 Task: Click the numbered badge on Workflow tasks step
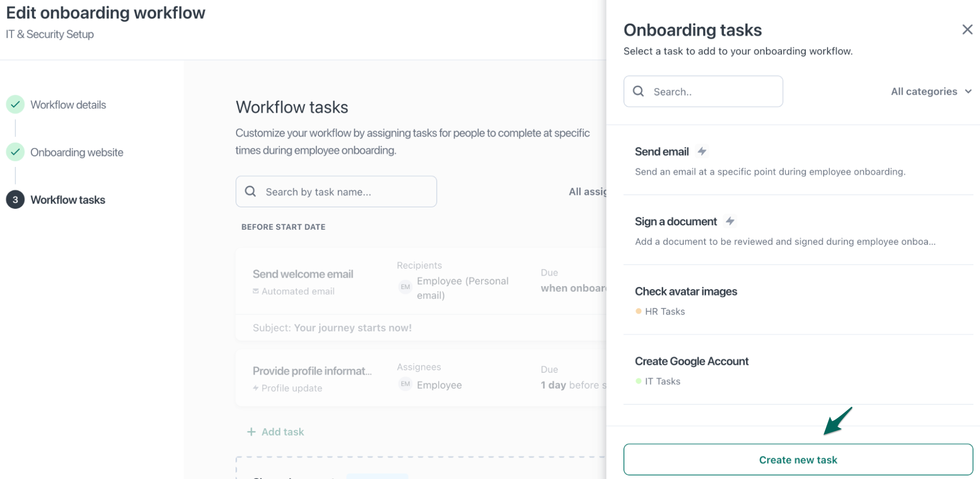15,199
